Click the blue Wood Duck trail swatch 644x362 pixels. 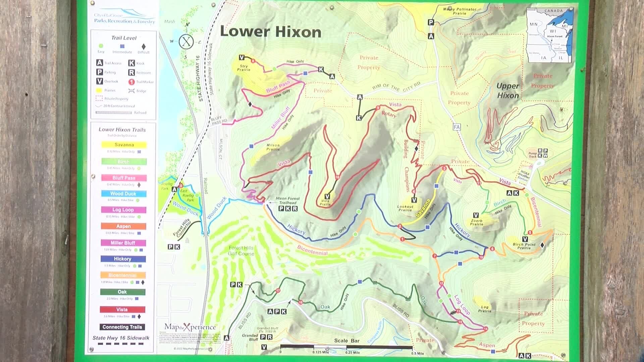pos(123,194)
